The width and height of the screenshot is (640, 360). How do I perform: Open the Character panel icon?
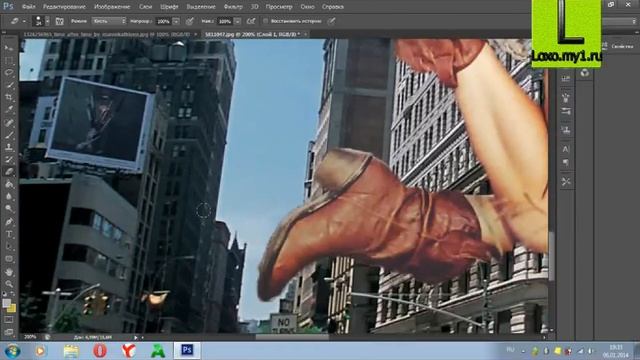[x=566, y=149]
